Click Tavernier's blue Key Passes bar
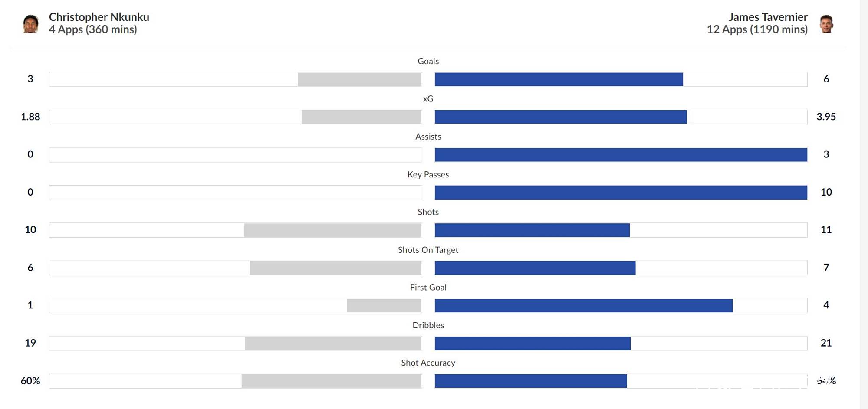 pos(621,193)
